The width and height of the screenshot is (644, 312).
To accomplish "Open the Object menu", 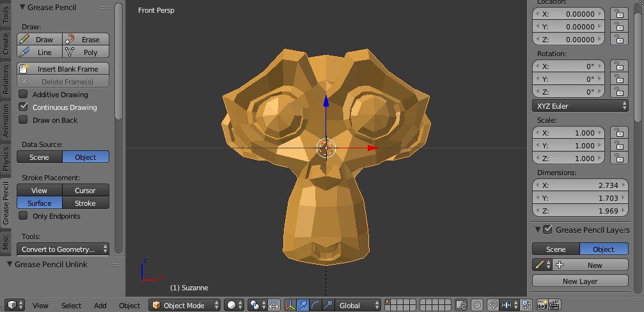I will pos(129,306).
